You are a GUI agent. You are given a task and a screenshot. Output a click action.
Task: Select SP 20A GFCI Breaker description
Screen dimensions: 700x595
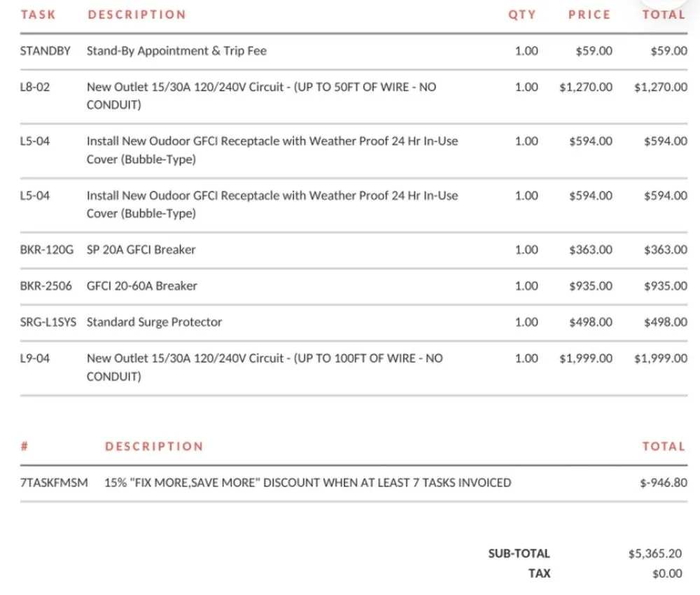141,250
